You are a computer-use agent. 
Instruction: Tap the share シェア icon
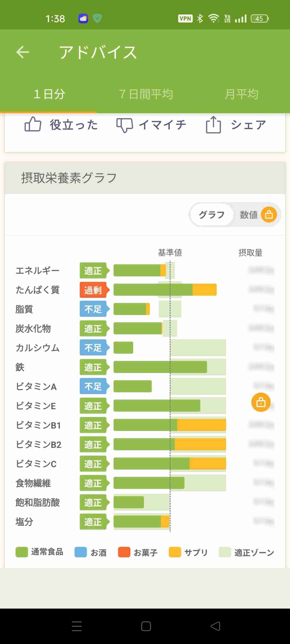coord(213,125)
